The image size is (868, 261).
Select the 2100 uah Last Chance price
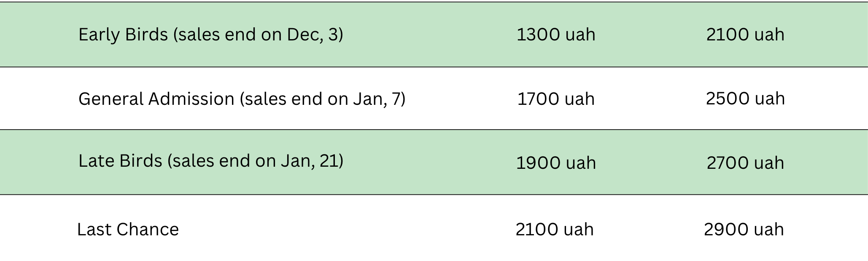[x=554, y=229]
